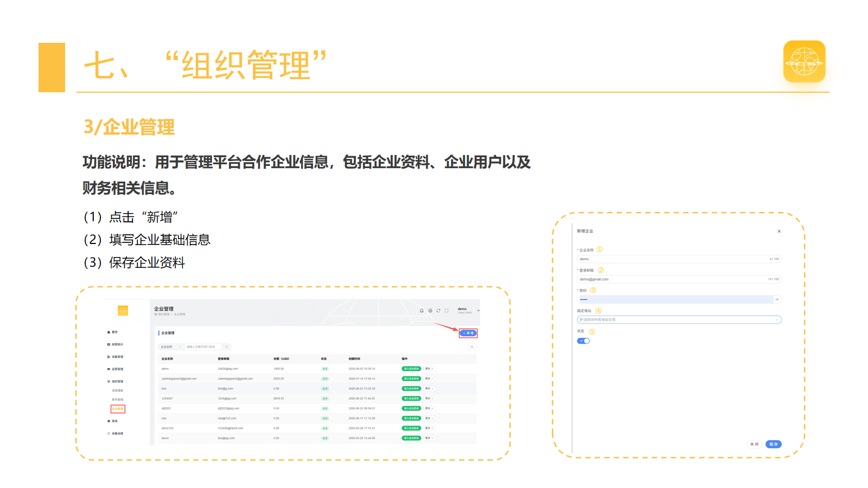
Task: Expand the demo Super Admin user menu
Action: 468,310
